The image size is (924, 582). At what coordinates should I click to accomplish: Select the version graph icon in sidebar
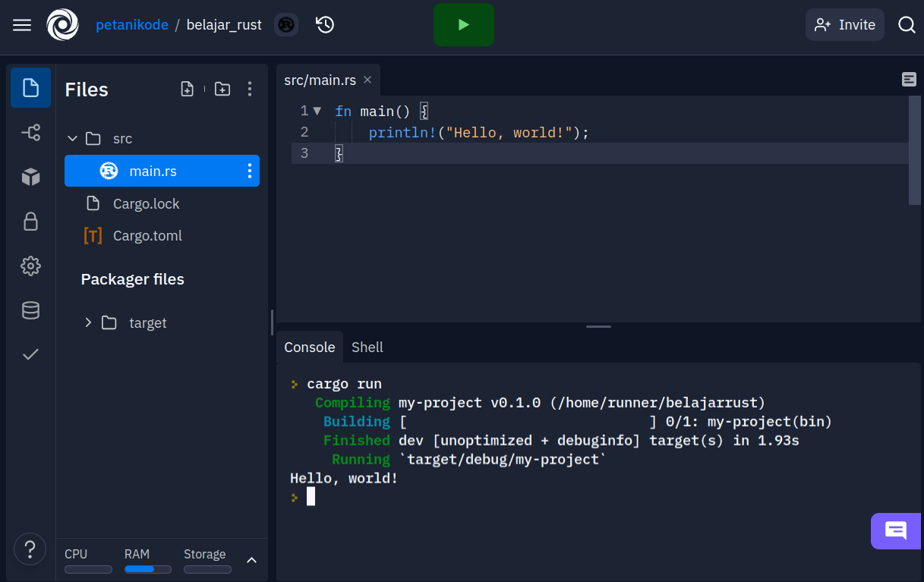tap(30, 132)
